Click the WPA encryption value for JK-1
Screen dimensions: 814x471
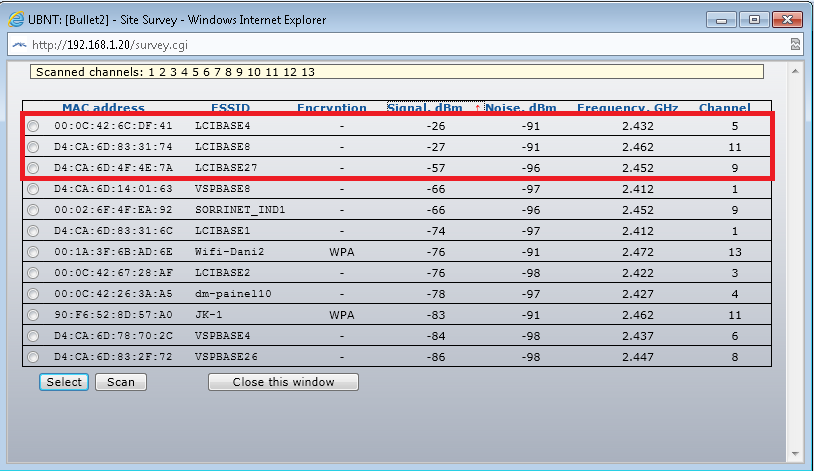(342, 315)
